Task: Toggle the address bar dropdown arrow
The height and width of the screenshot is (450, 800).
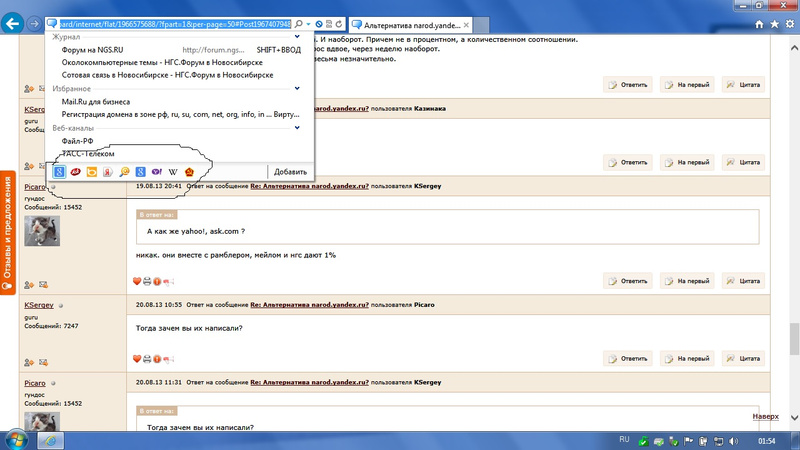Action: click(308, 24)
